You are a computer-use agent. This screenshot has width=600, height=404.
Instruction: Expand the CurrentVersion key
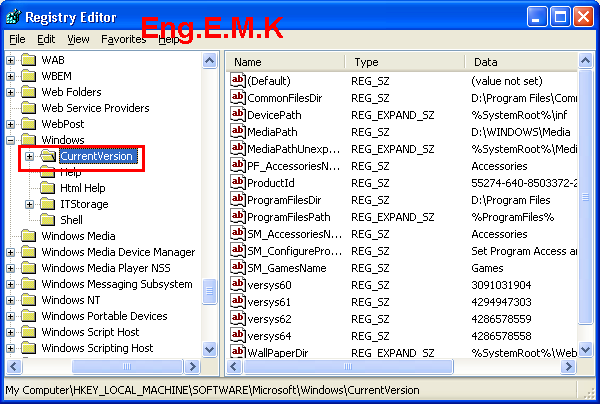[29, 156]
